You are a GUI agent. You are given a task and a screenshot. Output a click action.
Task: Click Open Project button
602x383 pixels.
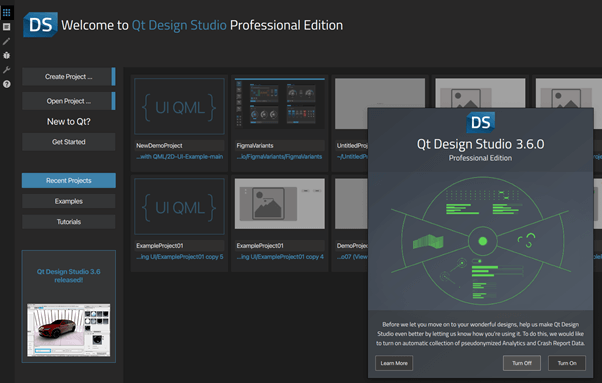[69, 101]
